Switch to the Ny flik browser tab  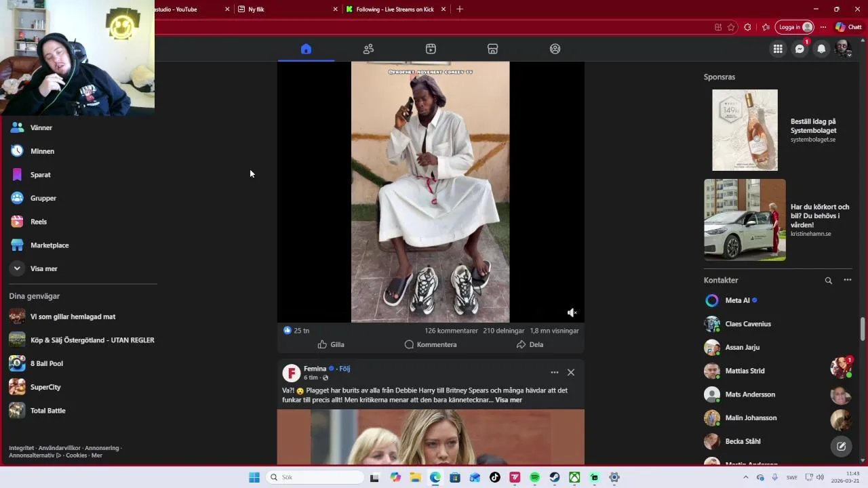pyautogui.click(x=287, y=9)
